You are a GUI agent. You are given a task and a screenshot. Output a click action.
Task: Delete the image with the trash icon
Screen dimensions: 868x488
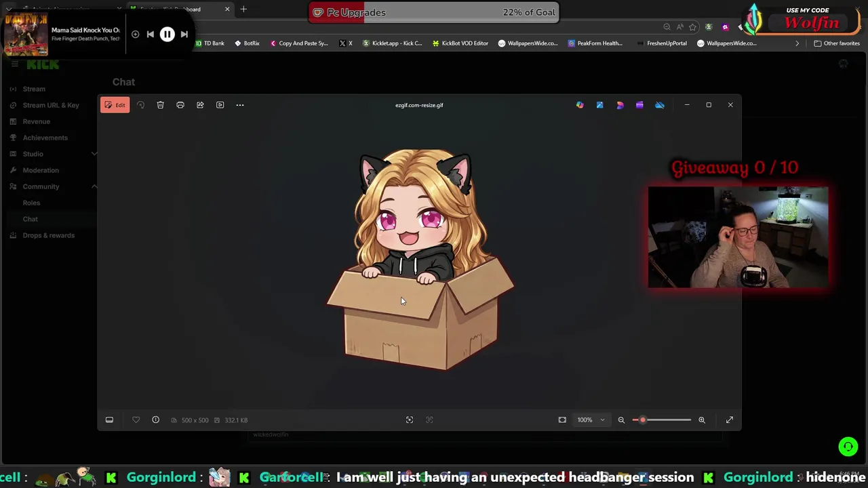[x=160, y=105]
